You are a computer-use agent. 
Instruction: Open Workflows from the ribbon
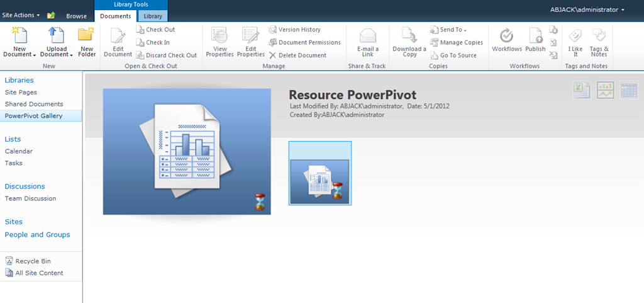pos(507,40)
